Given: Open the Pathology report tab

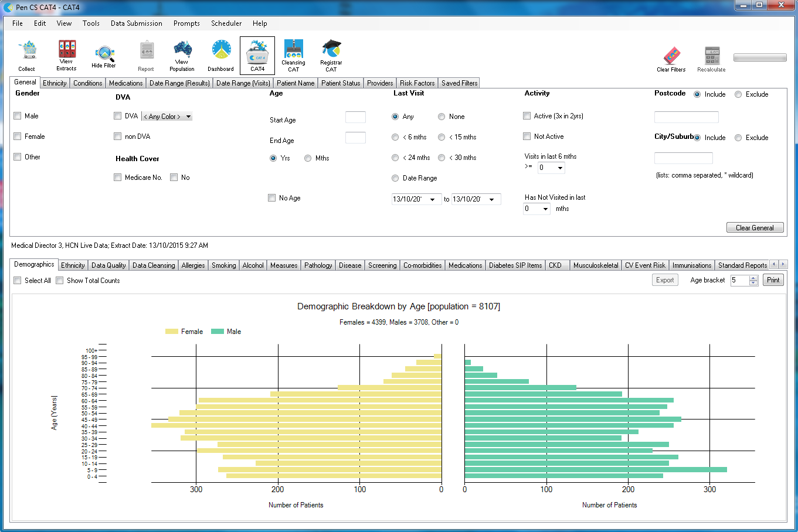Looking at the screenshot, I should pyautogui.click(x=318, y=265).
